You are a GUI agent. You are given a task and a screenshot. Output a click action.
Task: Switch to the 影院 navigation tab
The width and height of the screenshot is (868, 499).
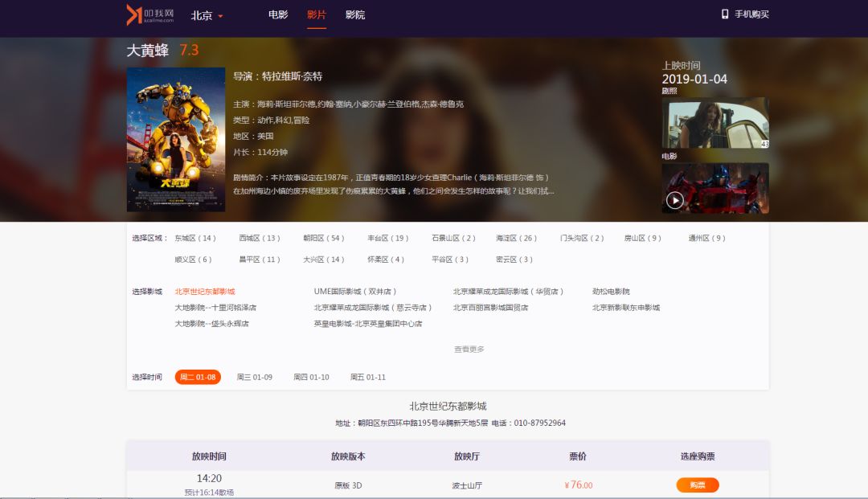(x=354, y=14)
